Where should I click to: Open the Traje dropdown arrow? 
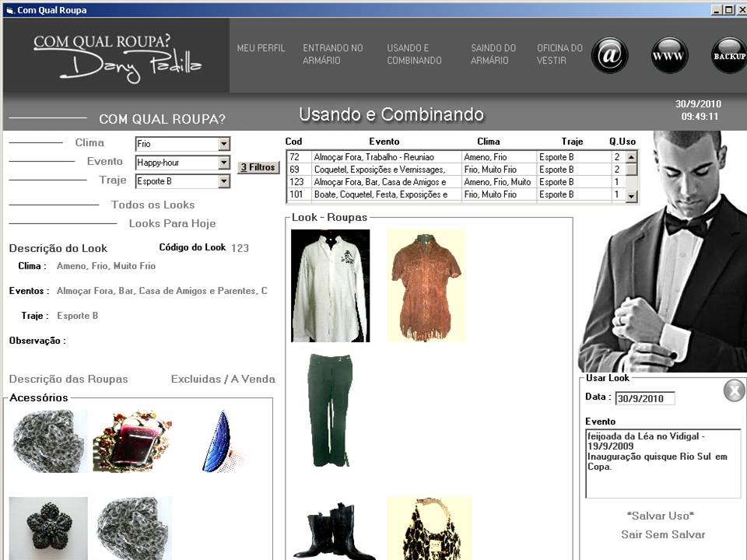click(223, 181)
